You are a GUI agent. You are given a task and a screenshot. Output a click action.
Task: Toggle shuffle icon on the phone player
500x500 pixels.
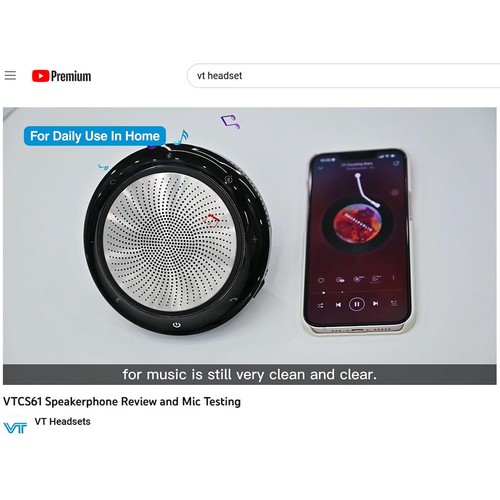point(320,305)
